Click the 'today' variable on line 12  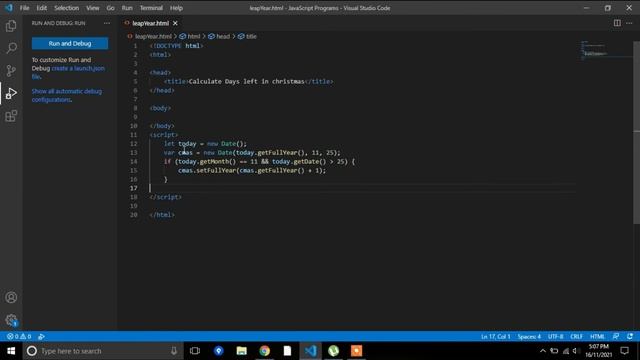pos(187,144)
